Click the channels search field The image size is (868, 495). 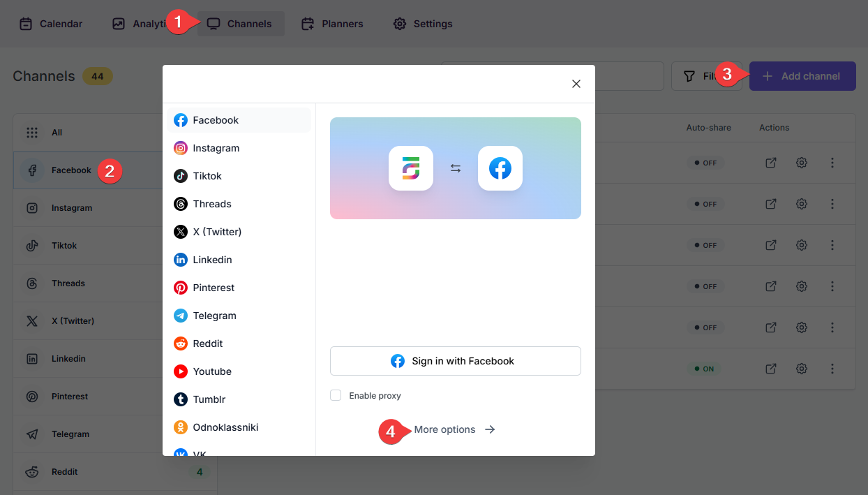629,76
